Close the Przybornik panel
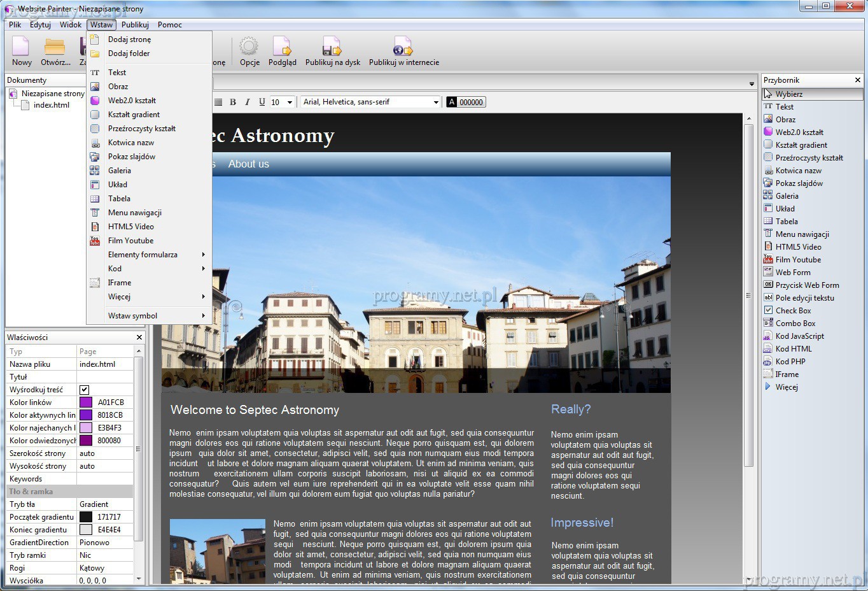The width and height of the screenshot is (868, 591). point(857,80)
